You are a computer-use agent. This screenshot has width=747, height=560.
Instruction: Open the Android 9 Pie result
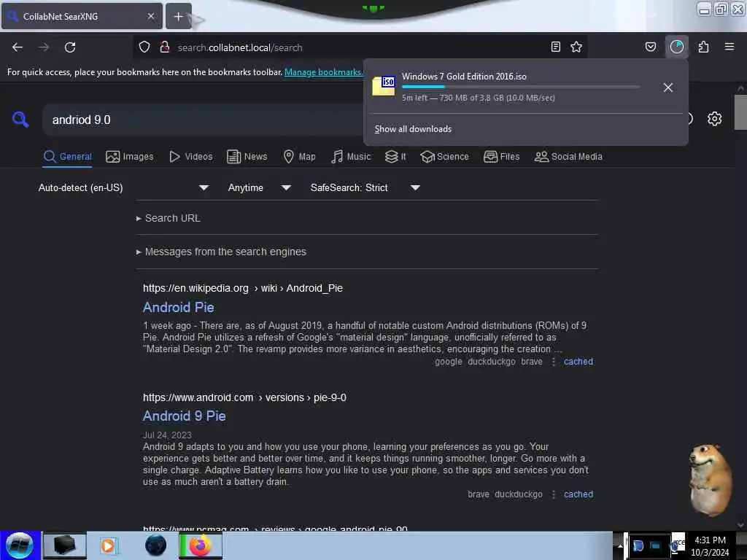[185, 416]
